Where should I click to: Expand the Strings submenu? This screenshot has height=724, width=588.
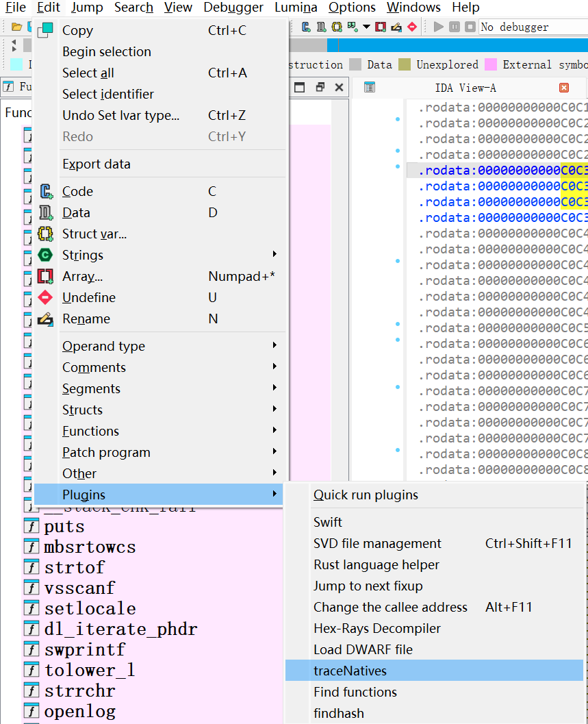[x=161, y=255]
